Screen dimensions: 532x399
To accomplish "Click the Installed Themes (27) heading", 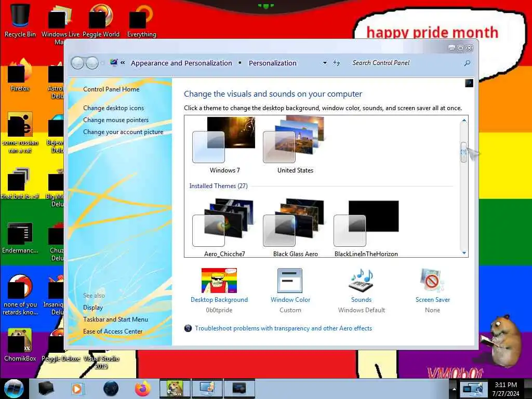I will pos(219,186).
